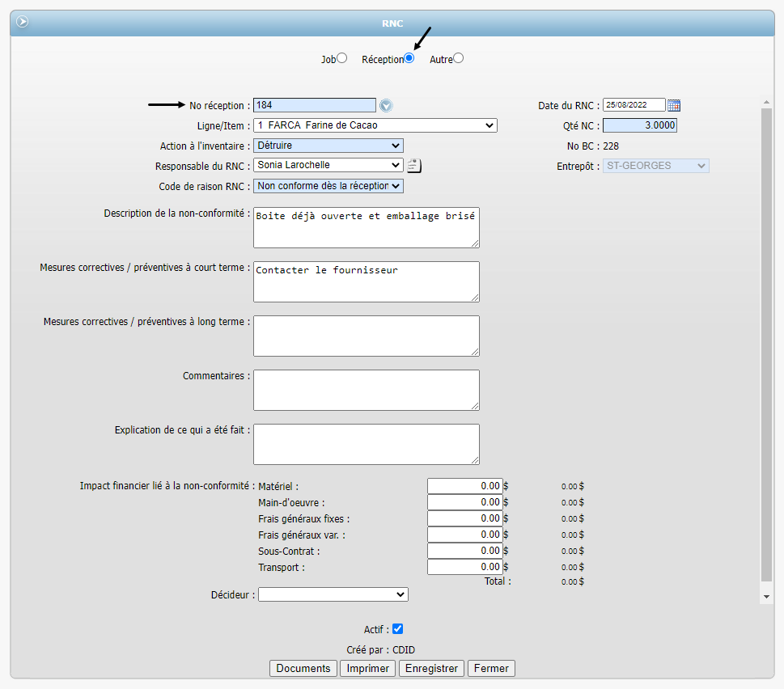Open the No réception lookup icon
The width and height of the screenshot is (784, 689).
point(386,105)
